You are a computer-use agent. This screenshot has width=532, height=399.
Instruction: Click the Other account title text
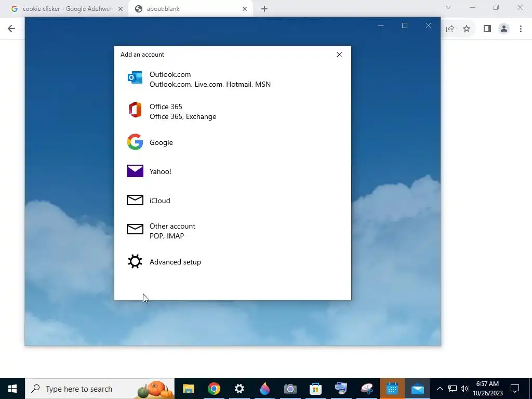point(172,226)
